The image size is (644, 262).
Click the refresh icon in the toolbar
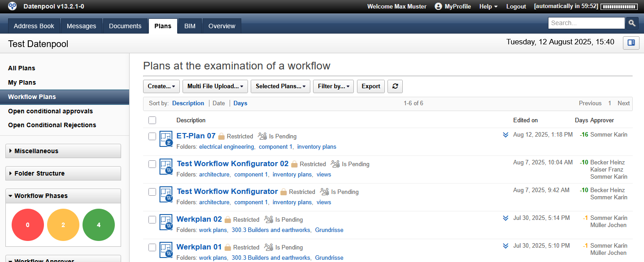coord(395,86)
